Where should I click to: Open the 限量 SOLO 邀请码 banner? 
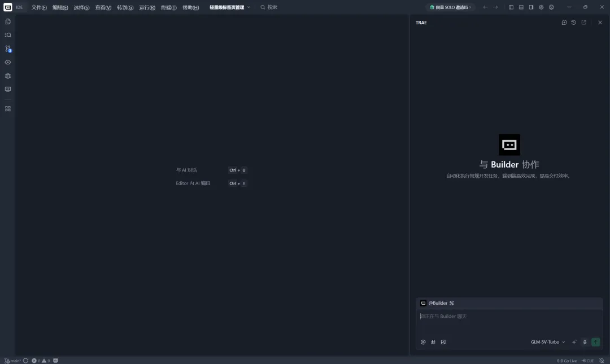click(x=450, y=7)
